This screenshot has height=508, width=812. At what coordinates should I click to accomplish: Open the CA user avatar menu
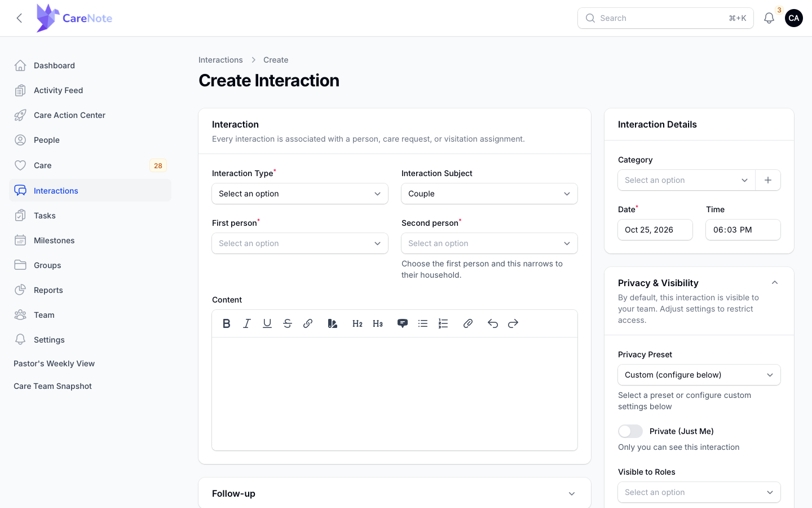pos(794,18)
